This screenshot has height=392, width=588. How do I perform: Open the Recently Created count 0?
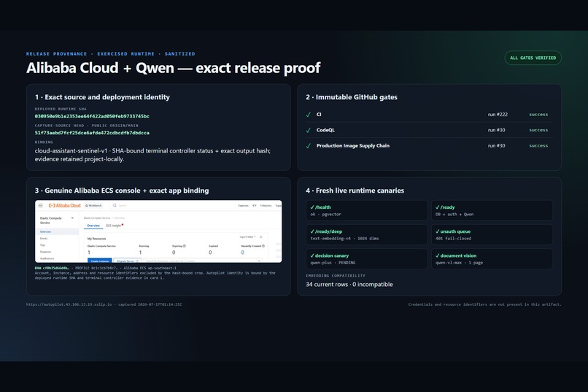click(243, 253)
